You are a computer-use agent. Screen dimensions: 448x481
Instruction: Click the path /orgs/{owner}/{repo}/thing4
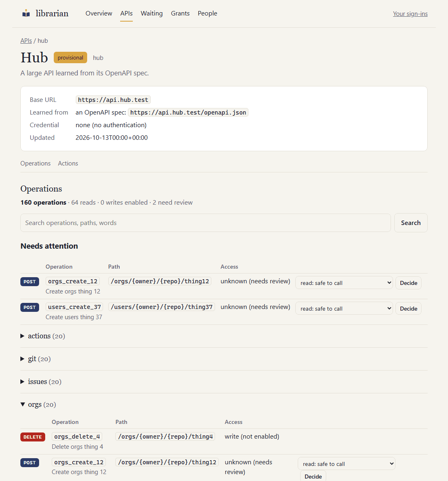pos(165,437)
